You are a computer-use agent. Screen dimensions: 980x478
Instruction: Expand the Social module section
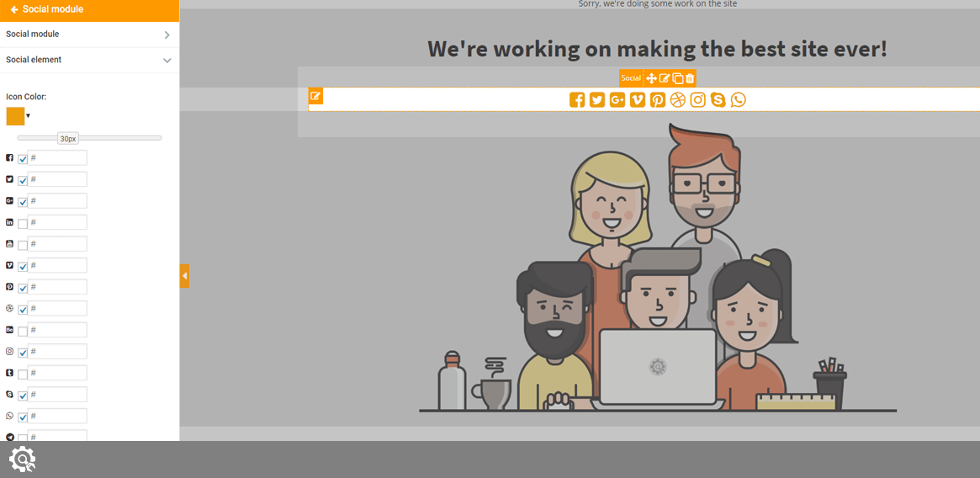[x=89, y=35]
